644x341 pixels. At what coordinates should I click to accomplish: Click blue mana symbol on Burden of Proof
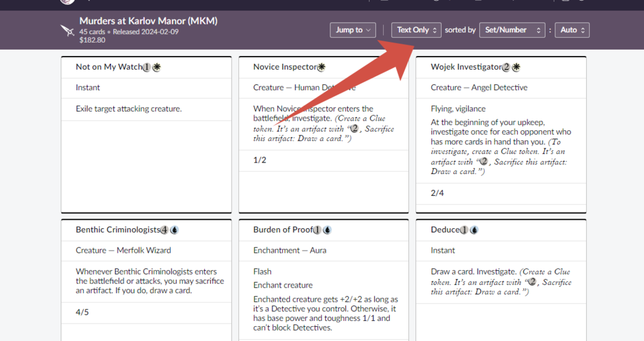click(327, 230)
